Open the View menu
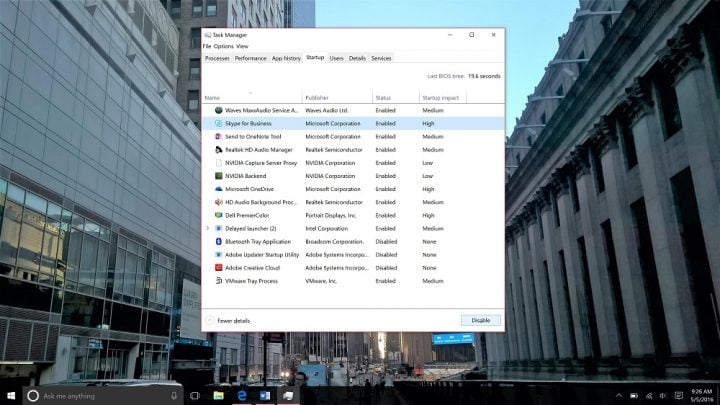This screenshot has height=405, width=720. 242,46
